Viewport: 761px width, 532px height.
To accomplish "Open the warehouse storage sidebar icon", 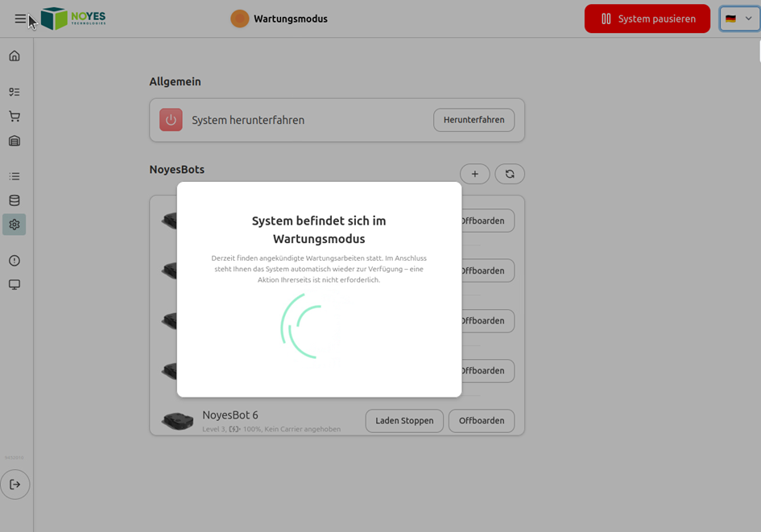I will 14,141.
